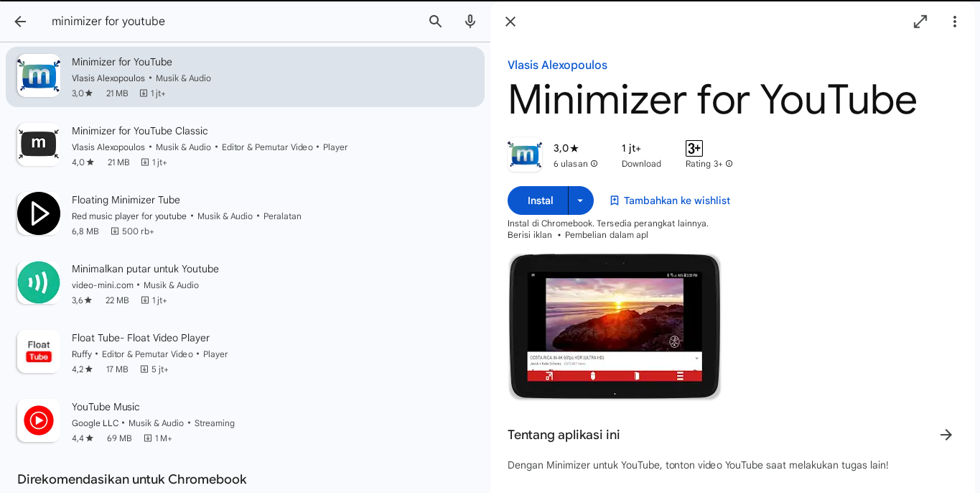Viewport: 980px width, 493px height.
Task: Expand detail panel to full screen
Action: 920,22
